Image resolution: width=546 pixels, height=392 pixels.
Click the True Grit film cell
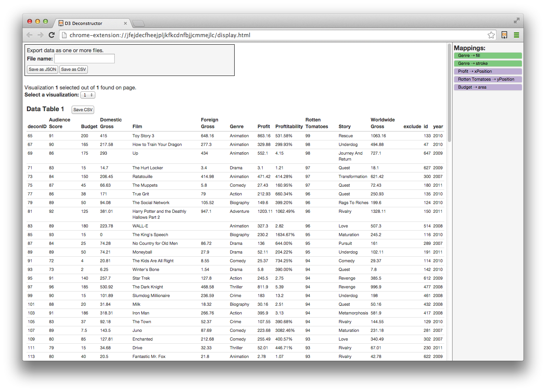coord(141,194)
